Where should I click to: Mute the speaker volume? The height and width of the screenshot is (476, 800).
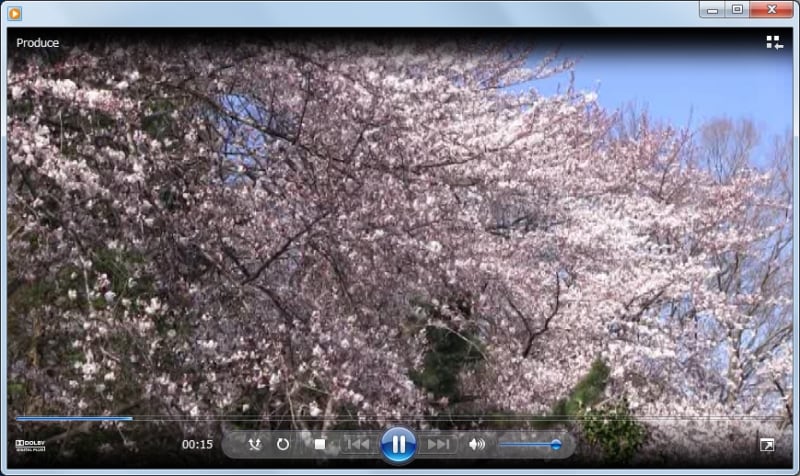(x=477, y=444)
